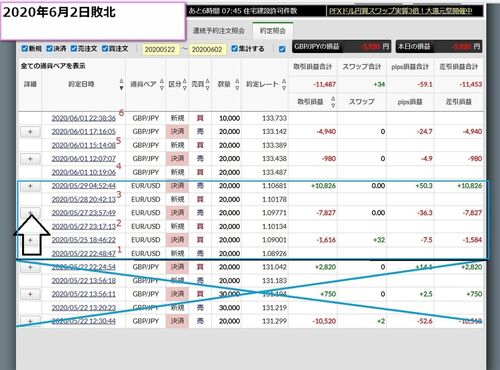
Task: Click 約定レート cell 131.219
Action: click(x=274, y=308)
